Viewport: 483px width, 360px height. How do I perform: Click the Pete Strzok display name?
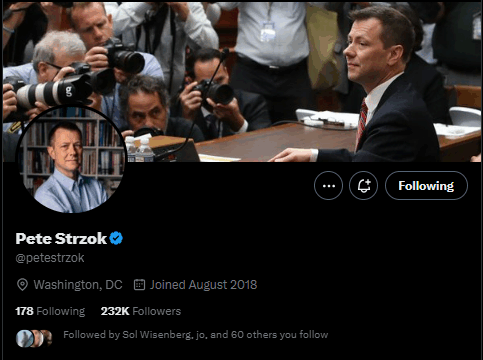[x=61, y=239]
